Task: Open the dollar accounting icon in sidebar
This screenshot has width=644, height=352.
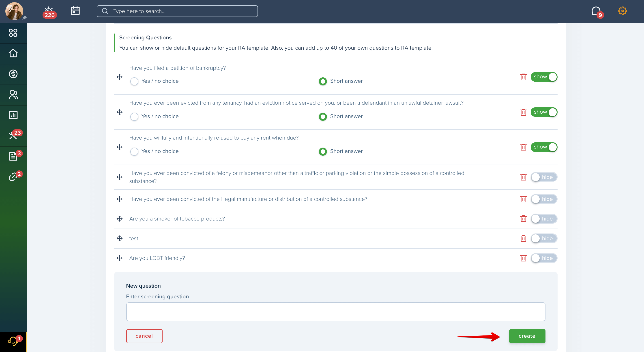Action: (13, 74)
